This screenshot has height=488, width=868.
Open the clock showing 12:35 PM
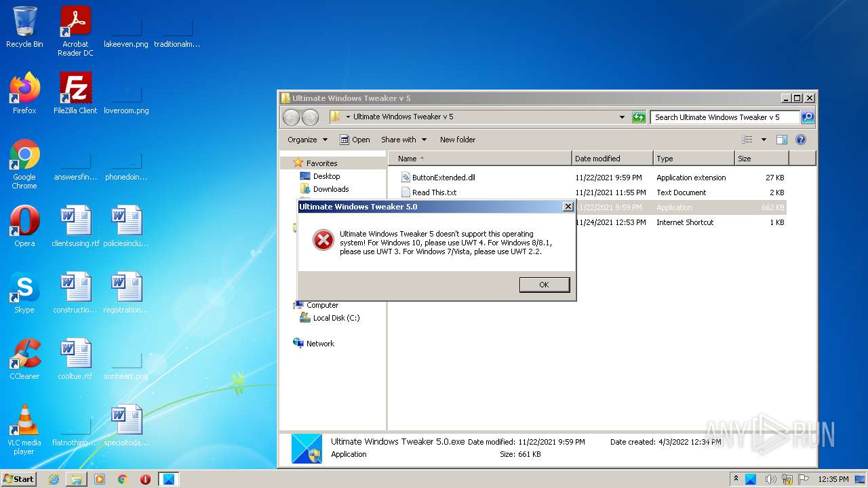pyautogui.click(x=833, y=479)
